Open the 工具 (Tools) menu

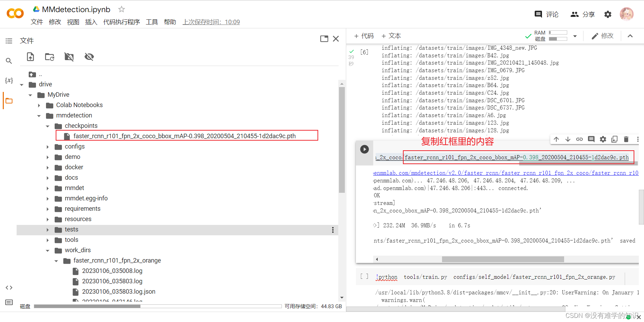152,22
